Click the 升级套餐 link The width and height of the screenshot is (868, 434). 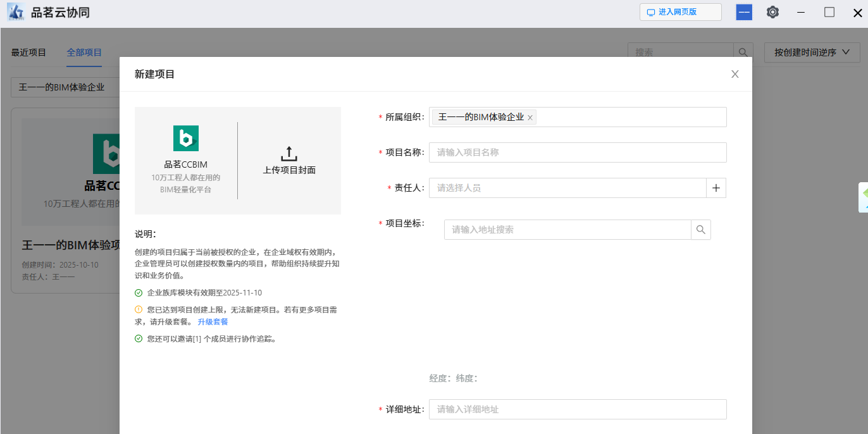click(x=213, y=322)
